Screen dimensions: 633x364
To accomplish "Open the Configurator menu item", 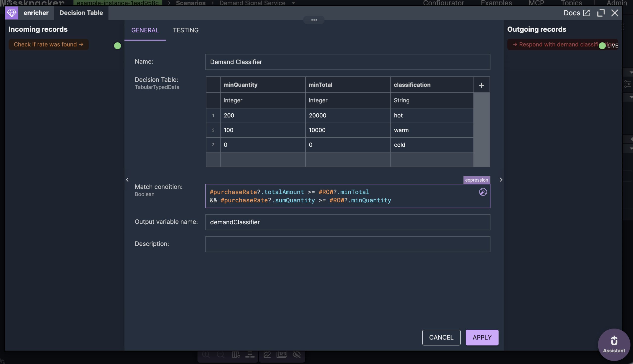I will (x=443, y=3).
